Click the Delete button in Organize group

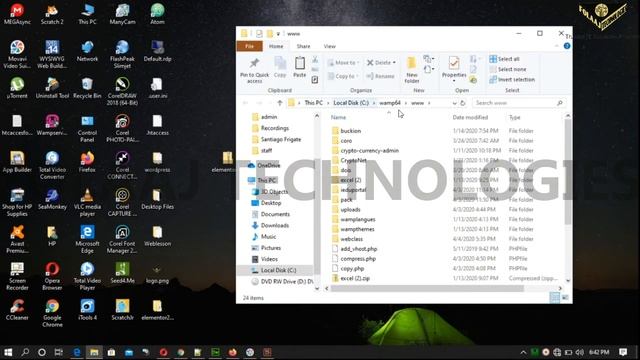pyautogui.click(x=381, y=63)
